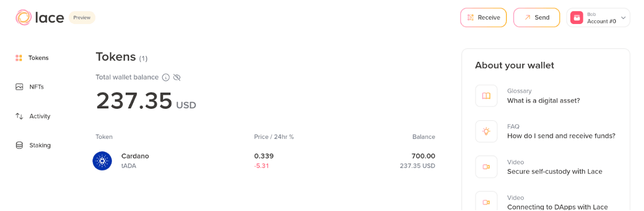Image resolution: width=644 pixels, height=211 pixels.
Task: Click the Connecting to DApps video icon
Action: click(x=486, y=201)
